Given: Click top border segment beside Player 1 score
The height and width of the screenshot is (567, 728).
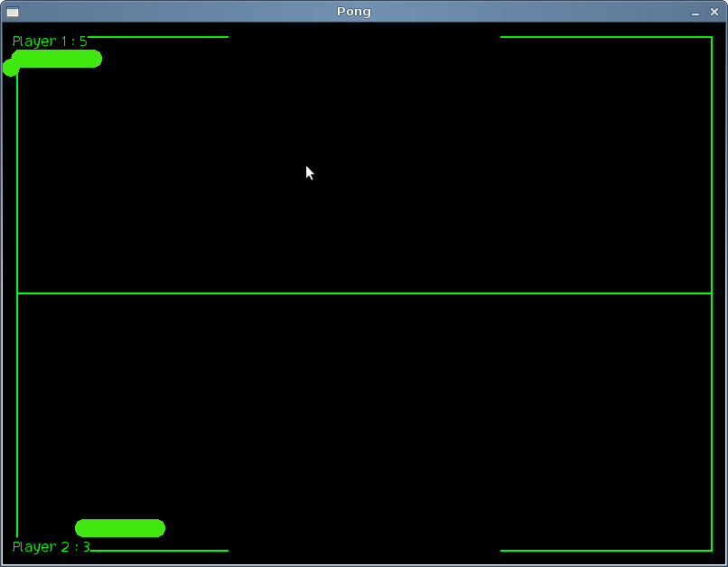Looking at the screenshot, I should pyautogui.click(x=158, y=37).
